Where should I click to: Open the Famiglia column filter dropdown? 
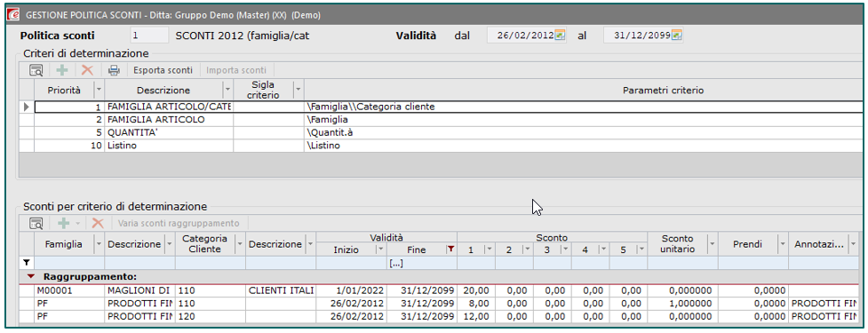pyautogui.click(x=100, y=243)
